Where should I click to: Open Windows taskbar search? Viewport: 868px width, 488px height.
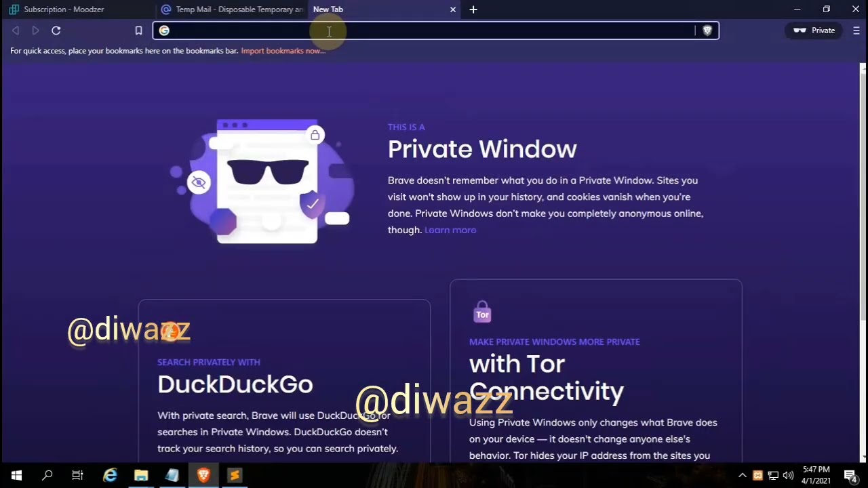[x=47, y=475]
